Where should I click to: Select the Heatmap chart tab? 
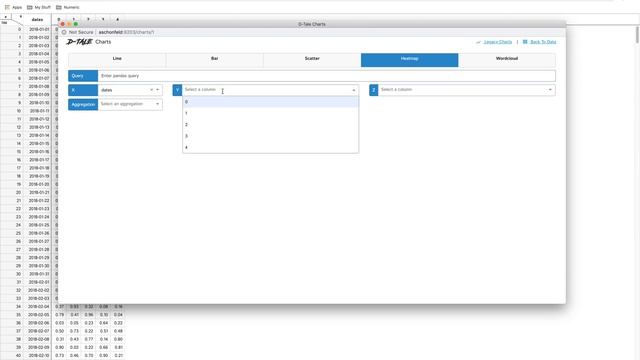(409, 60)
